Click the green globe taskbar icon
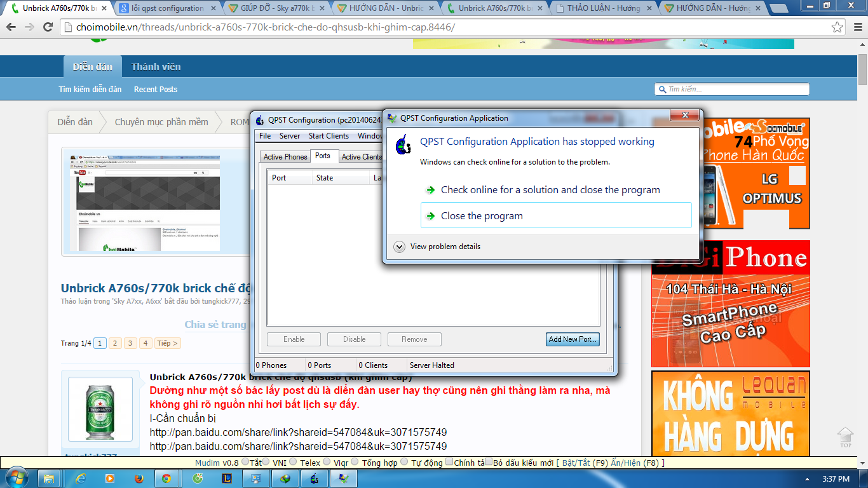Viewport: 868px width, 488px height. [285, 478]
